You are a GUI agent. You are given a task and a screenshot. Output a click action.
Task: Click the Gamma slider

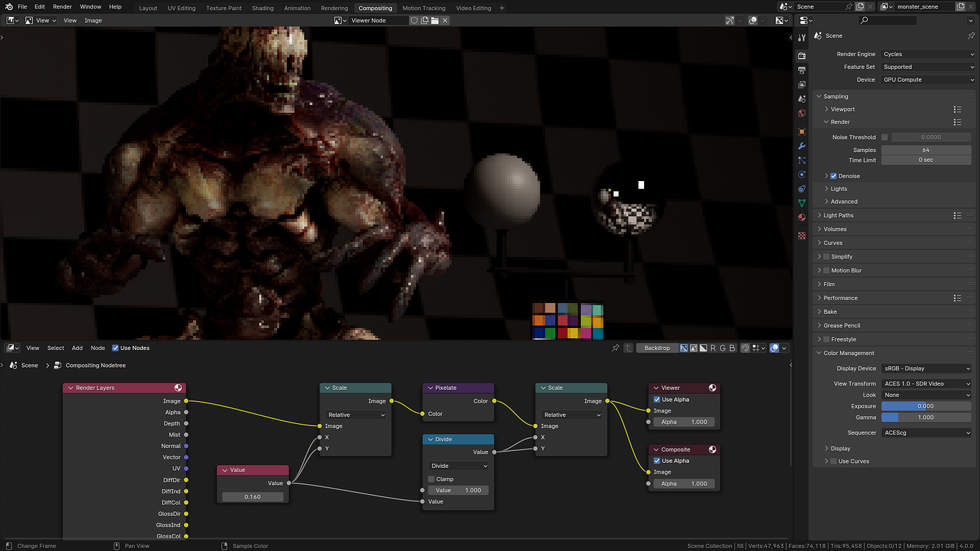(926, 418)
